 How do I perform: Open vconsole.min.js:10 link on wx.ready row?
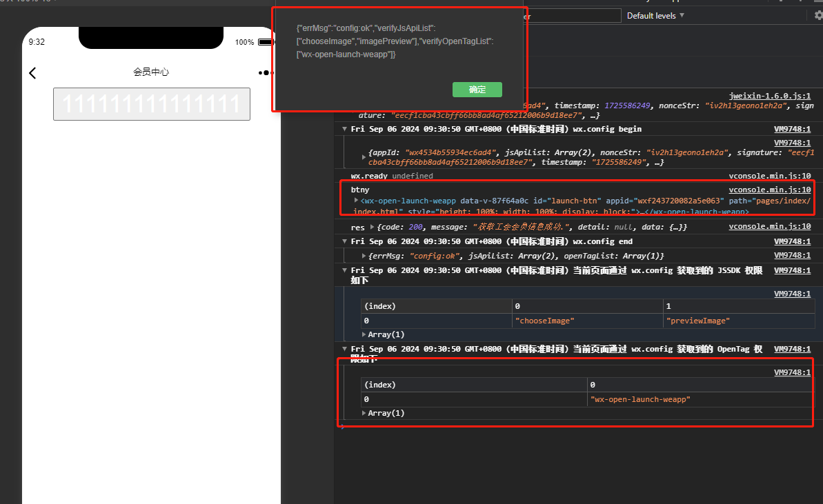coord(769,177)
